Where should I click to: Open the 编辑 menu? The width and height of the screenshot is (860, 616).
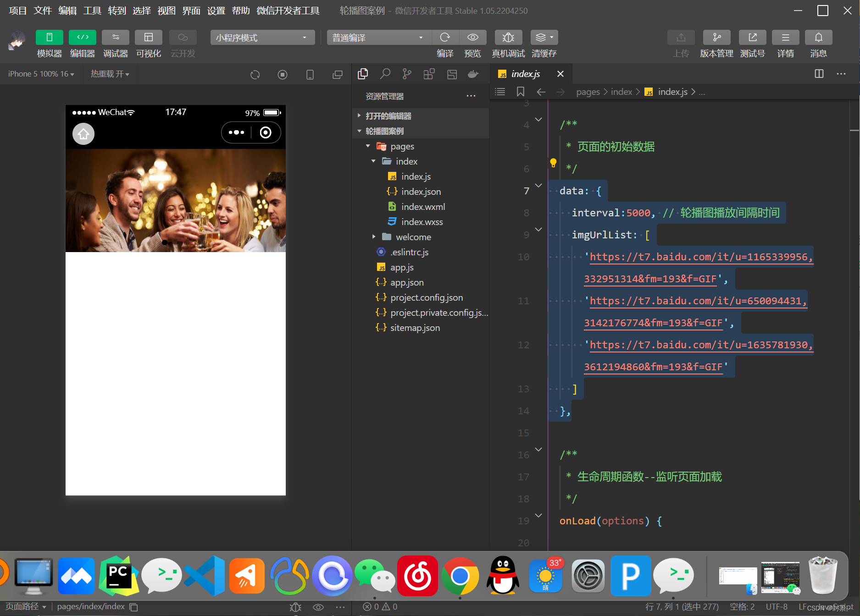pyautogui.click(x=67, y=11)
